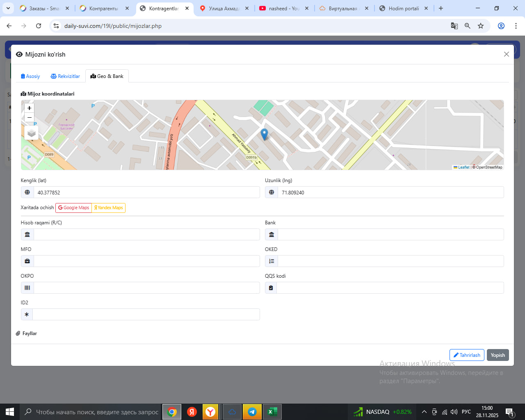This screenshot has width=525, height=420.
Task: Switch to the Asosiy tab
Action: [30, 76]
